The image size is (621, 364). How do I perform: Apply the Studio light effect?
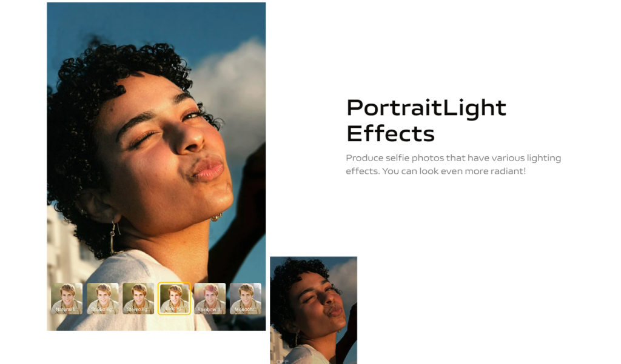(x=102, y=299)
